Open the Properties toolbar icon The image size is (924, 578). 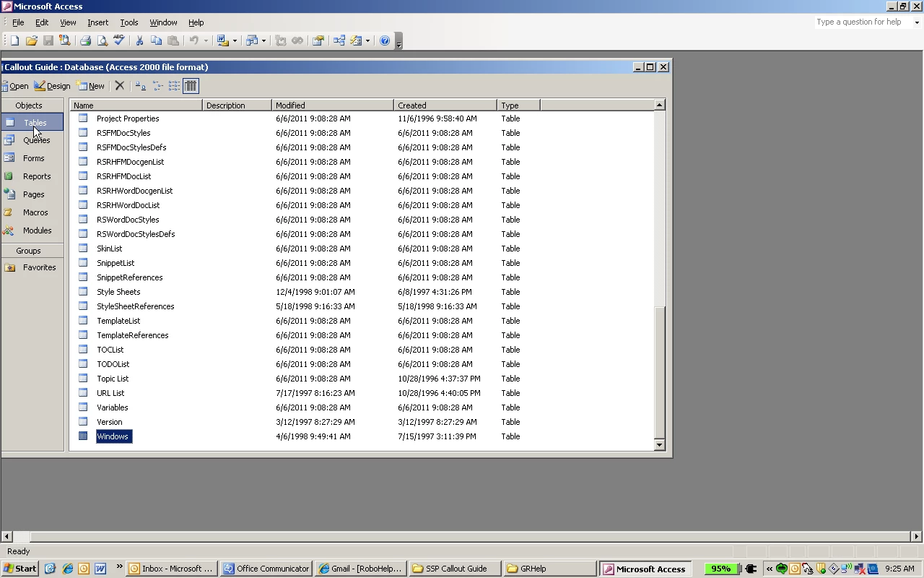318,41
